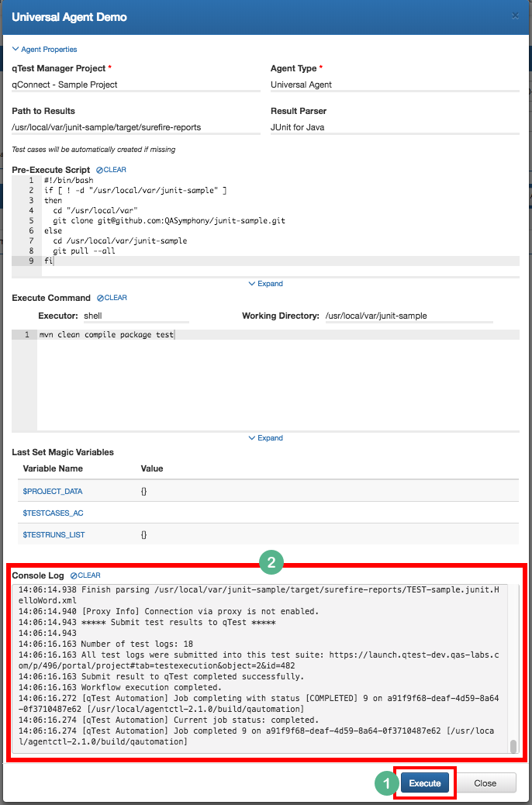Expand the Pre-Execute Script editor
532x805 pixels.
tap(265, 284)
